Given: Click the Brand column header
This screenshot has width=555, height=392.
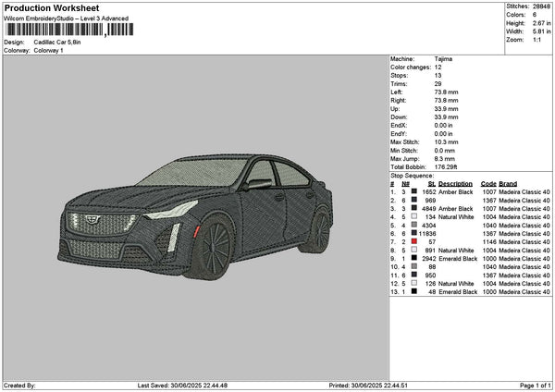Looking at the screenshot, I should pos(508,183).
